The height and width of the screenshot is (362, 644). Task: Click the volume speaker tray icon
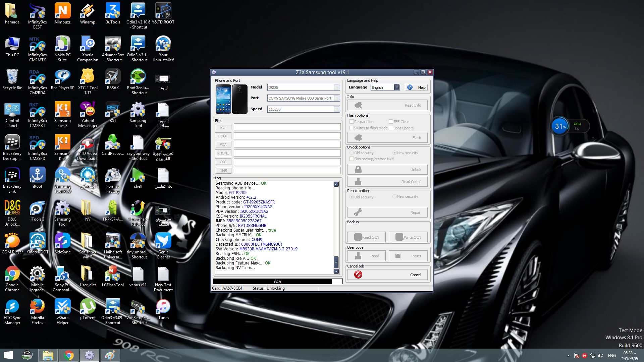pos(600,356)
